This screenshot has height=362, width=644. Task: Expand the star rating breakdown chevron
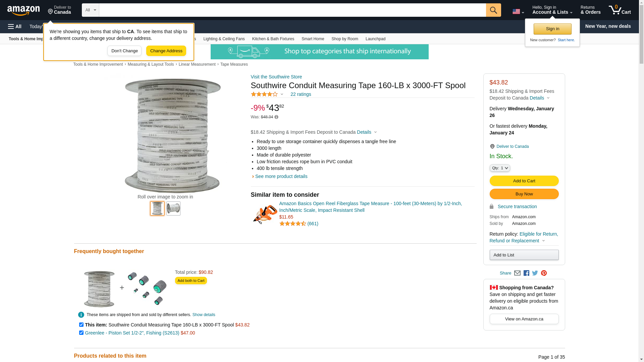pyautogui.click(x=282, y=94)
